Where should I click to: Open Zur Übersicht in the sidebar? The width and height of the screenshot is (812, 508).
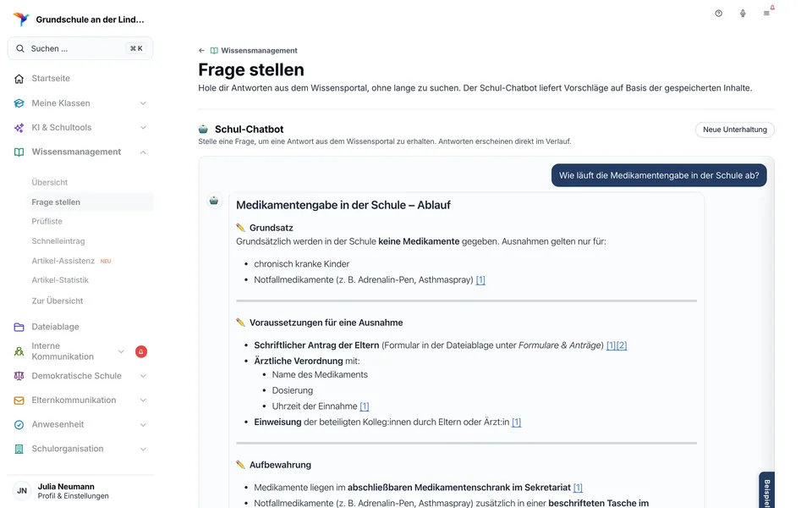pos(57,301)
